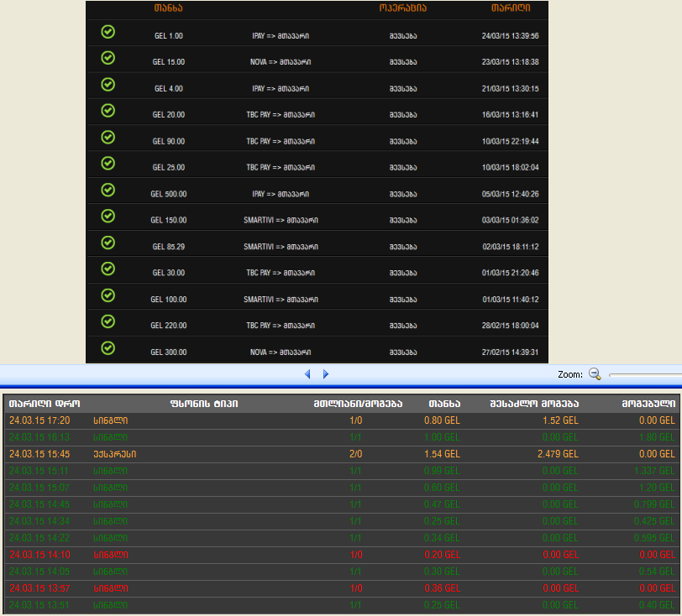Click the GEL 220.00 amount
Screen dimensions: 682x616
(x=168, y=325)
